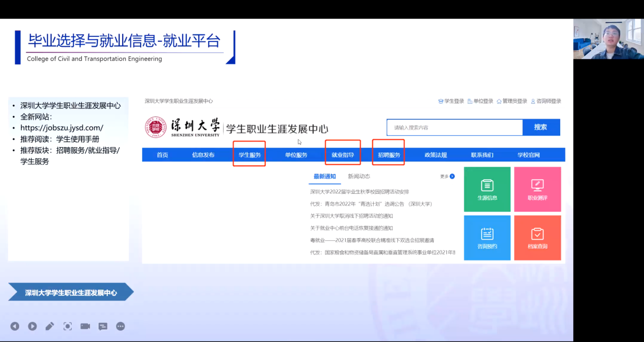
Task: Select the 最新通知 tab
Action: click(x=324, y=177)
